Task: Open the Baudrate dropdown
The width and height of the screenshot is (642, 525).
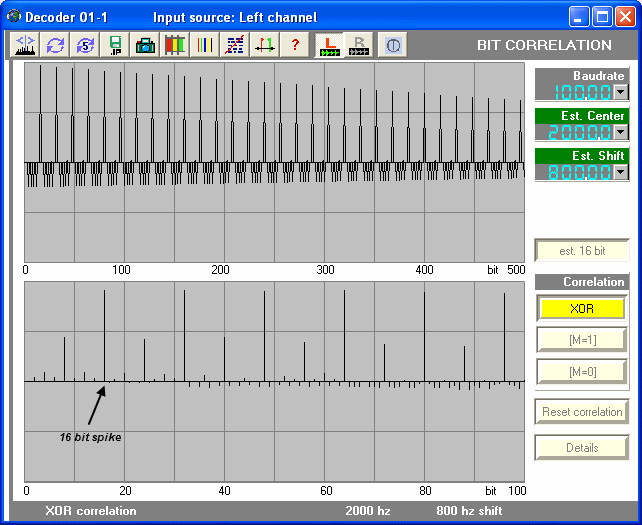Action: pyautogui.click(x=620, y=92)
